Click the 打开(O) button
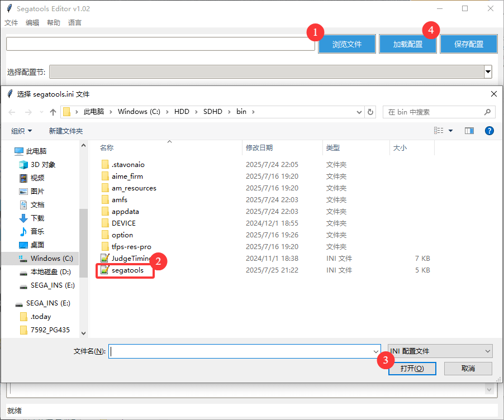The width and height of the screenshot is (504, 420). click(412, 368)
